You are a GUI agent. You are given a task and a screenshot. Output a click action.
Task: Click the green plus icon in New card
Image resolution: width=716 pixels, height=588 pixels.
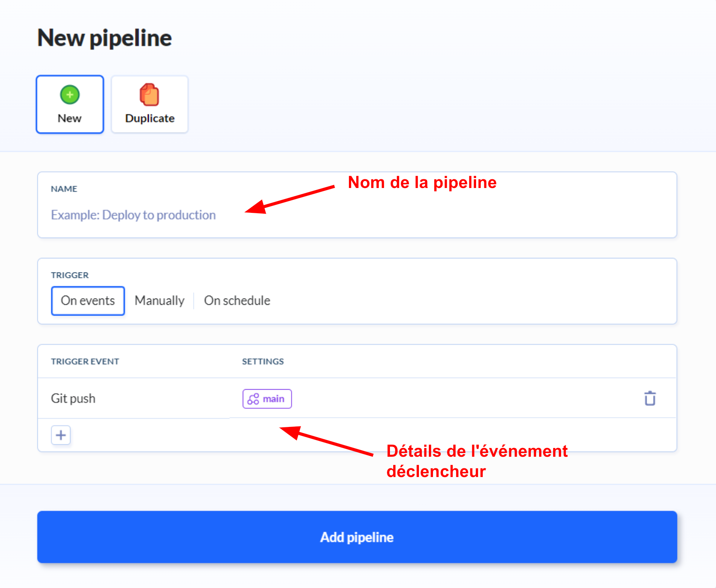70,95
